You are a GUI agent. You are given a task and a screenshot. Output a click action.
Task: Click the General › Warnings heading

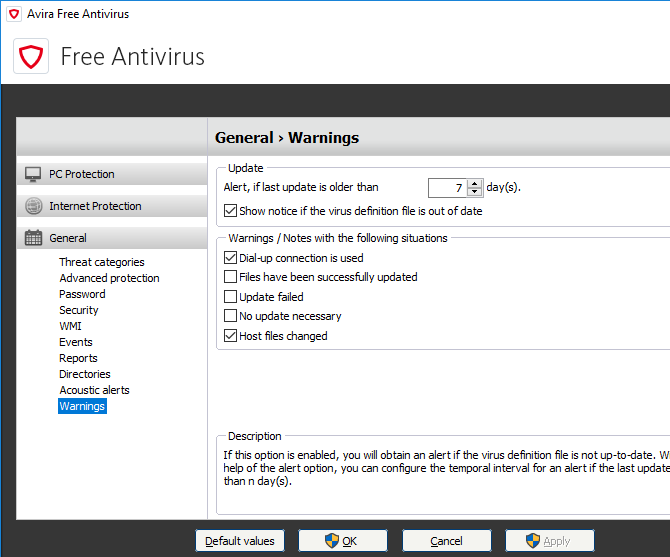coord(287,138)
